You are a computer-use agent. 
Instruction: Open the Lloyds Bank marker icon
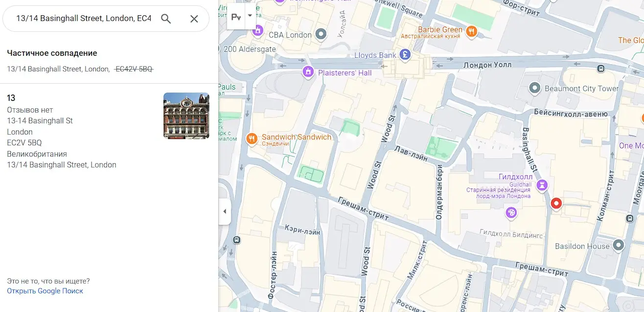tap(405, 55)
